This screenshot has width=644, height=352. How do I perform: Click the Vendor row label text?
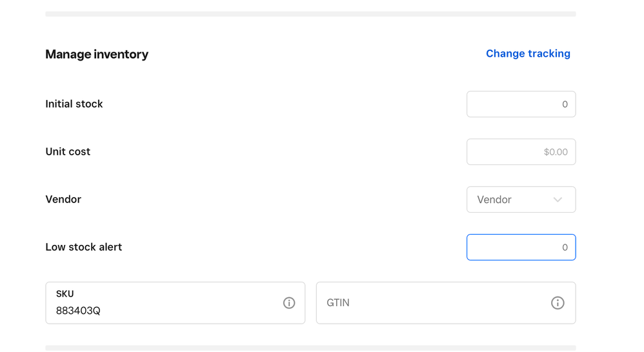63,199
